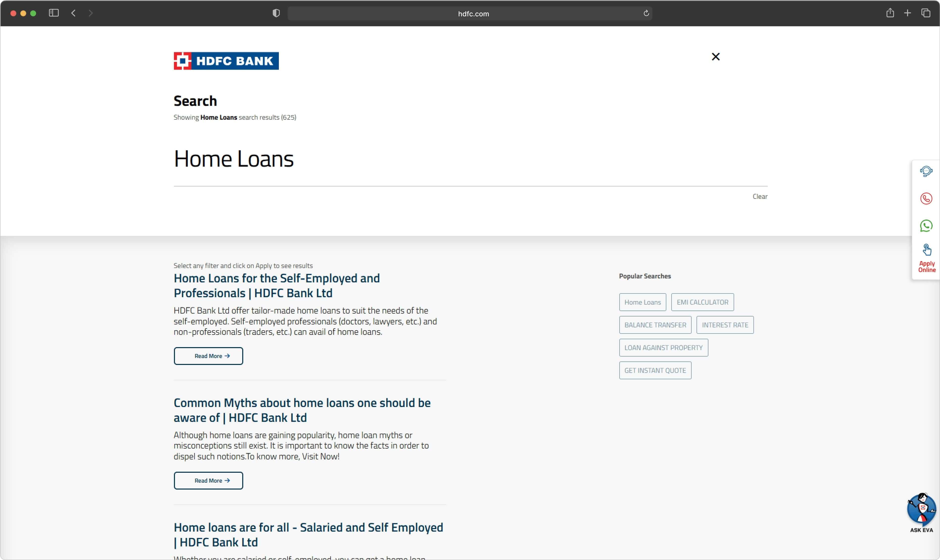
Task: Open a new tab with plus icon
Action: pos(907,13)
